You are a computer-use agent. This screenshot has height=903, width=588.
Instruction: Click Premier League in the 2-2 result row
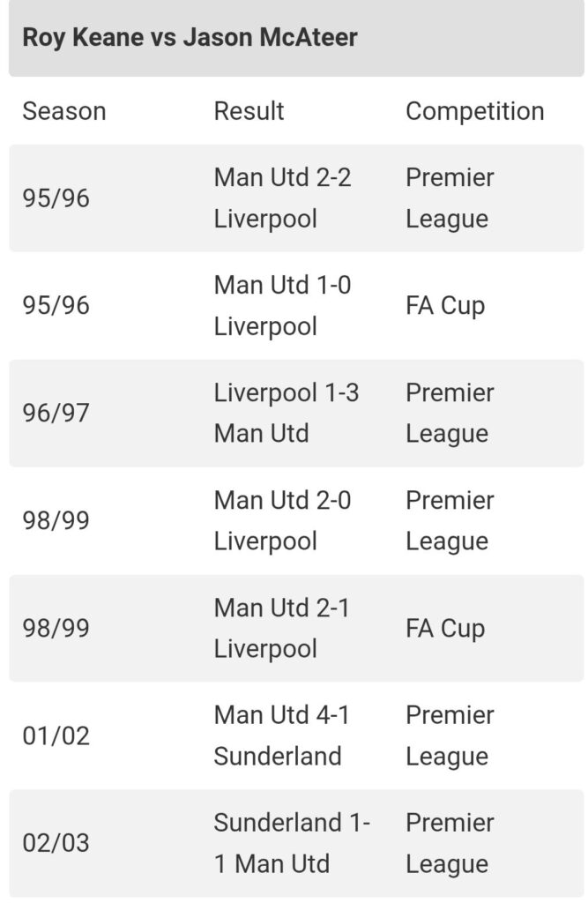(x=450, y=198)
